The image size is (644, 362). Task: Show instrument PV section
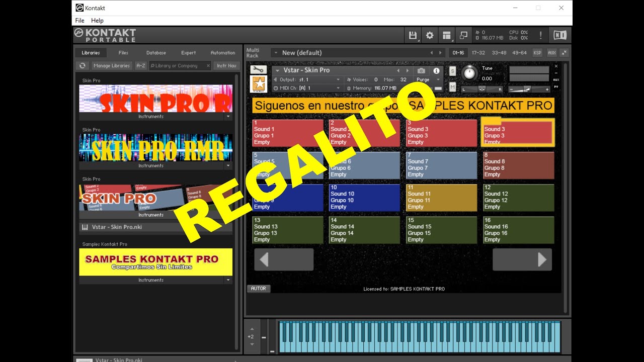556,87
